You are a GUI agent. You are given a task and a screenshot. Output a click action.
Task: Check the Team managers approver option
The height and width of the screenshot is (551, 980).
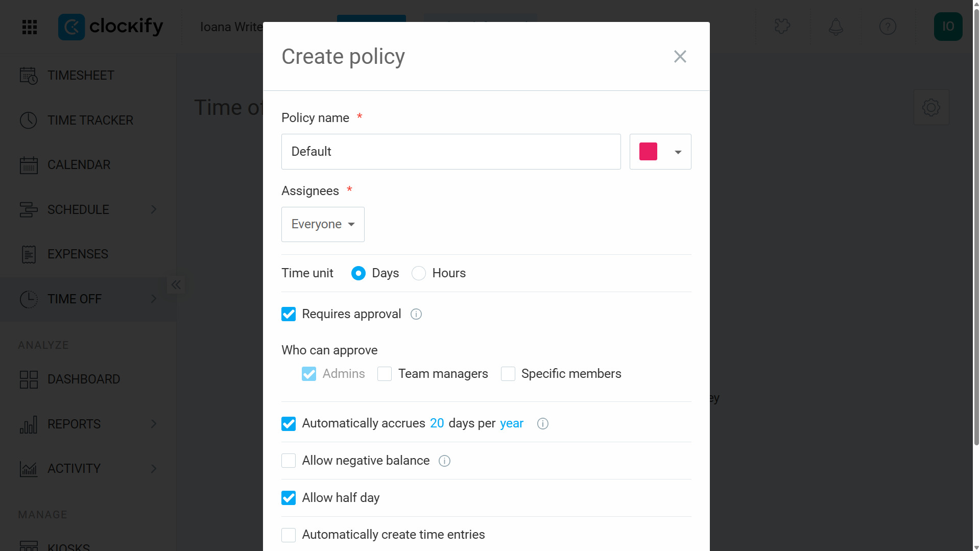[x=385, y=374]
